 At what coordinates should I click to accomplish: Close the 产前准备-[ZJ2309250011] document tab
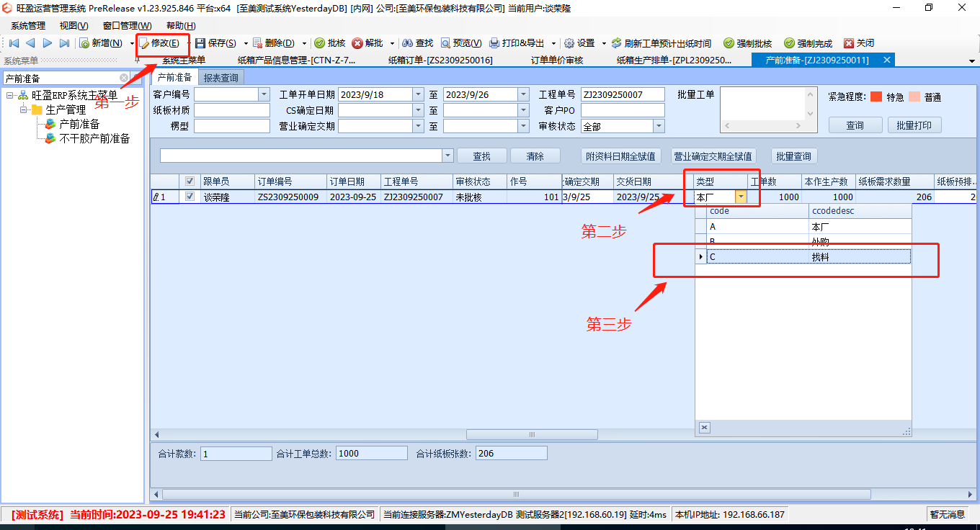point(887,60)
